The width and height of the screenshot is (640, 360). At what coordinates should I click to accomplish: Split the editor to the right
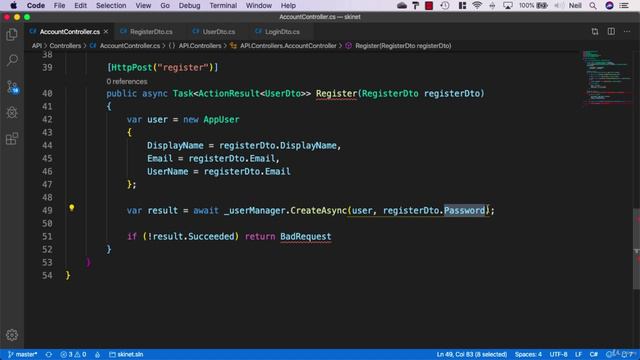click(611, 31)
